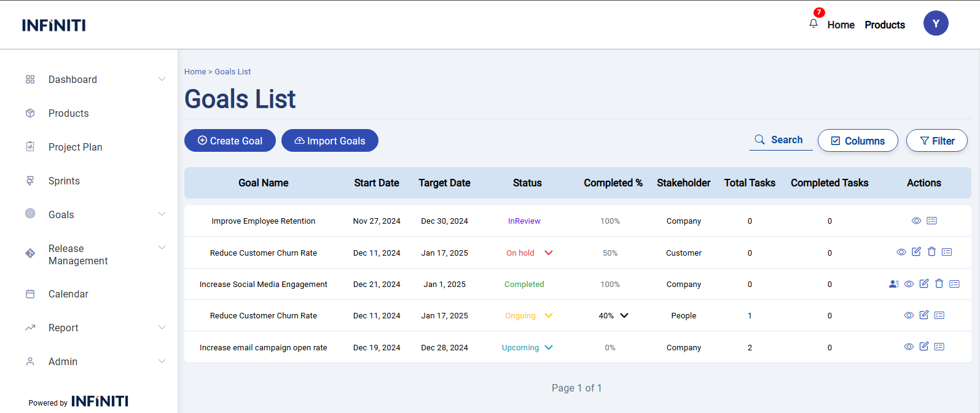Edit the Ongoing Reduce Customer Churn Rate goal
The image size is (980, 413).
pos(923,315)
